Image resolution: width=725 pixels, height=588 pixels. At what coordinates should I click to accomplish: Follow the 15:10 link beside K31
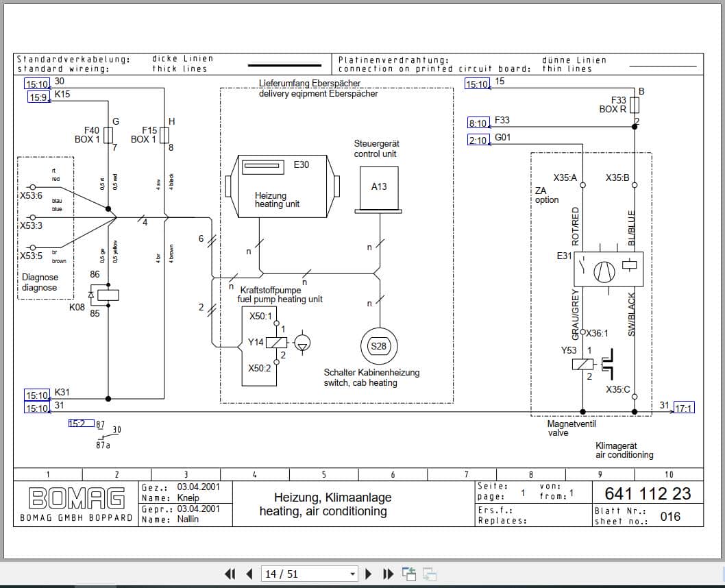pyautogui.click(x=37, y=395)
